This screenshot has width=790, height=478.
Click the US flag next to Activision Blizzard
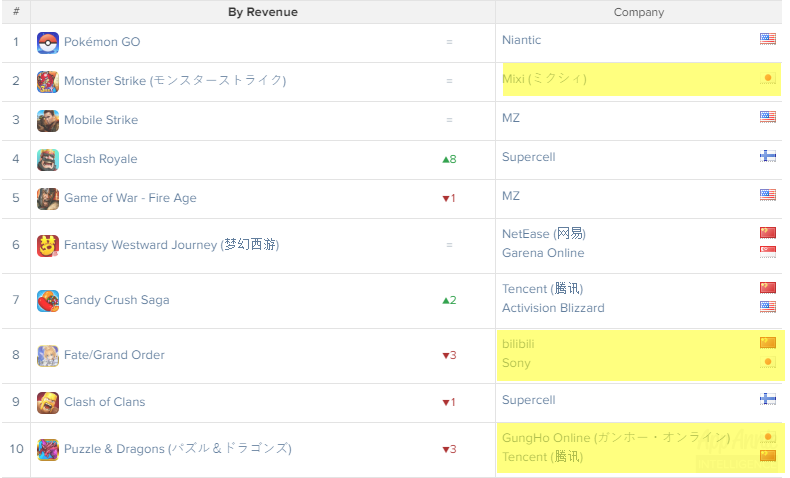tap(768, 306)
